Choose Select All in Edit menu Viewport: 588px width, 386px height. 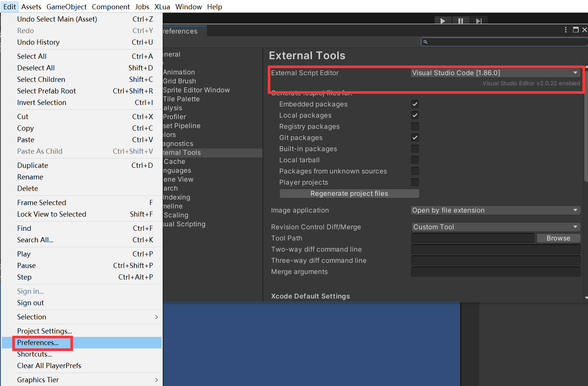tap(82, 56)
